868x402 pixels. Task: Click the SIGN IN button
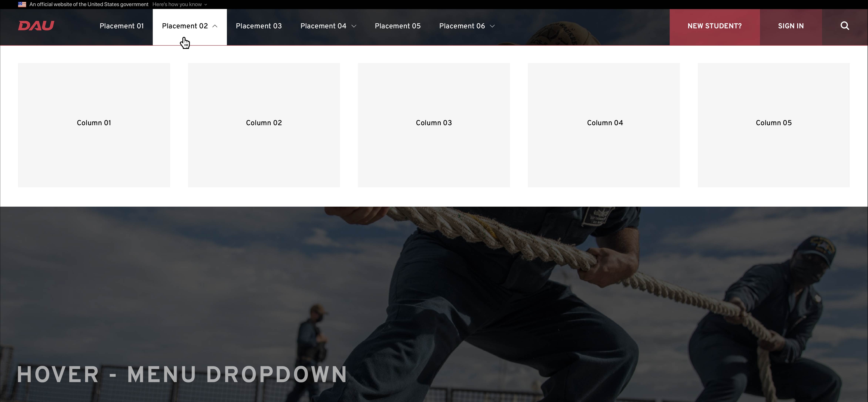[791, 27]
